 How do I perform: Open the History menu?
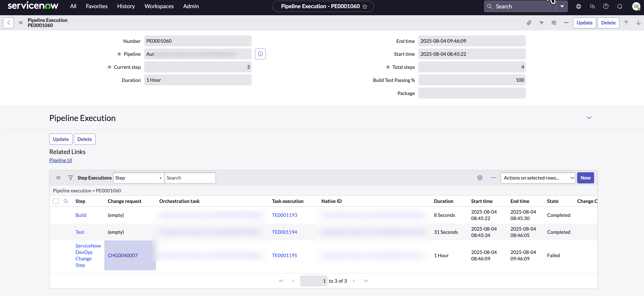point(126,6)
